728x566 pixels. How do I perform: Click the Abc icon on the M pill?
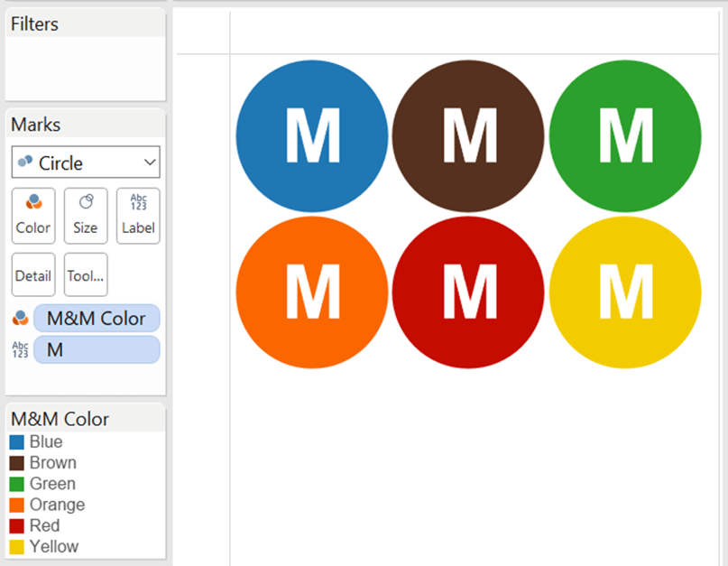[20, 349]
